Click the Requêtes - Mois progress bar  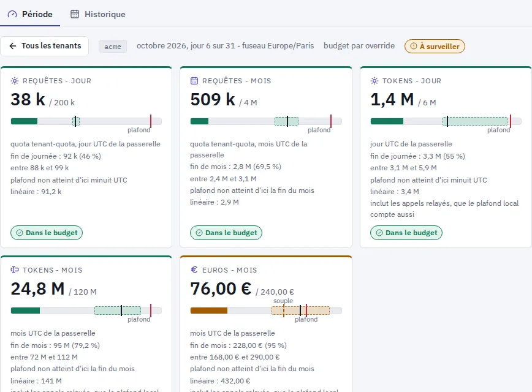pyautogui.click(x=266, y=121)
